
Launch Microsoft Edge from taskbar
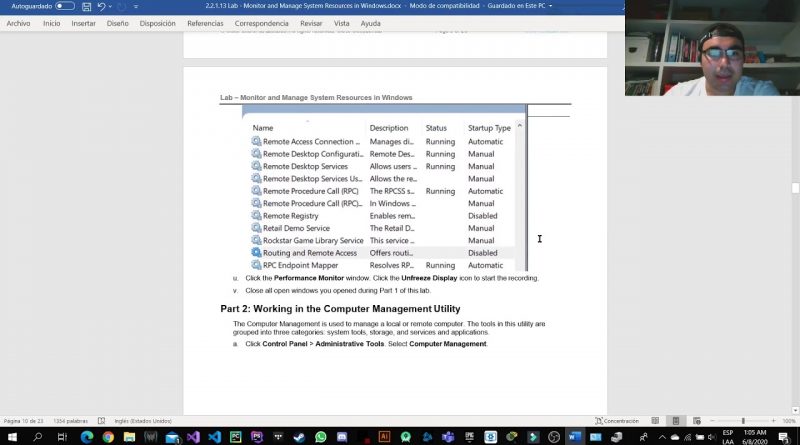(87, 437)
